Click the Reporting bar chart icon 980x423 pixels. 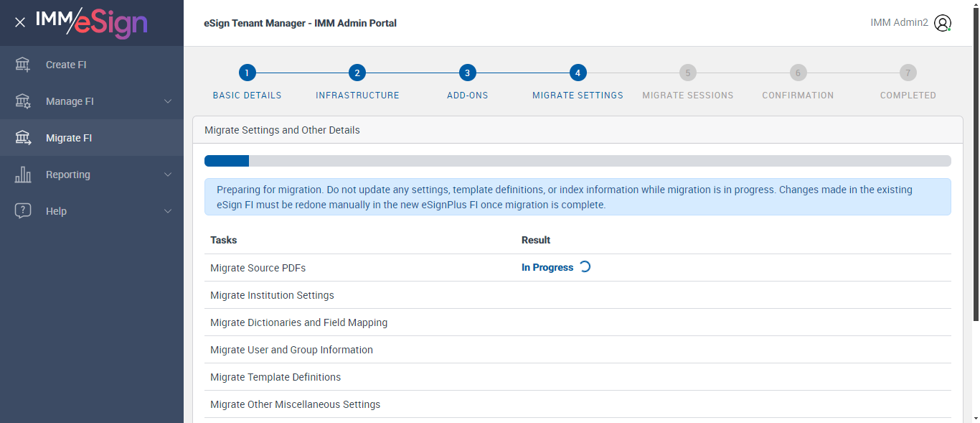[23, 175]
